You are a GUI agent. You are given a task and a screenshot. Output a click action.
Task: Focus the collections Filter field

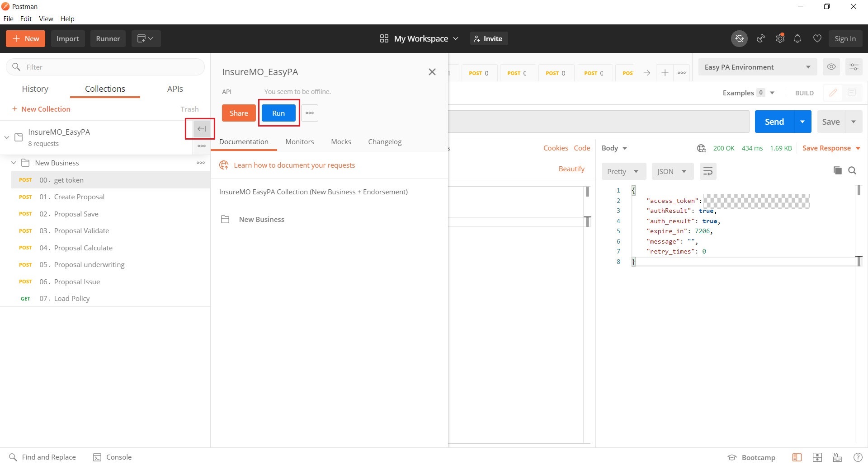click(x=105, y=67)
